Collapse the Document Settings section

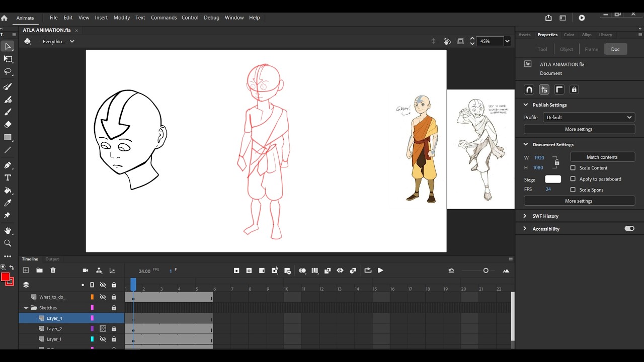(x=526, y=144)
